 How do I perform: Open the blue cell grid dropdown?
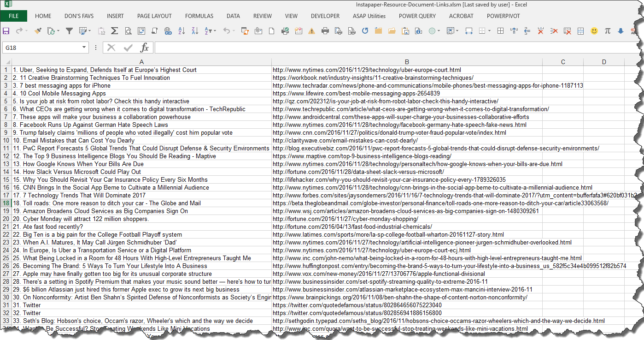[457, 31]
